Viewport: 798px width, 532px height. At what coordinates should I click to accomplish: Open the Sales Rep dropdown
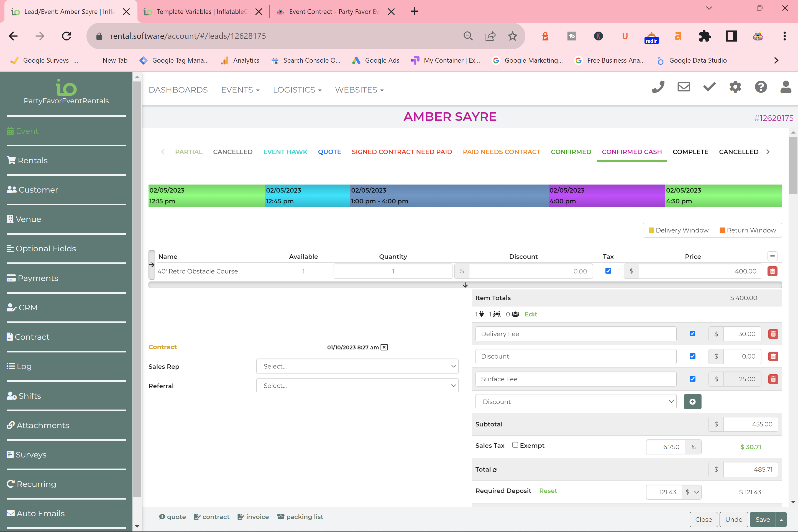(x=357, y=366)
